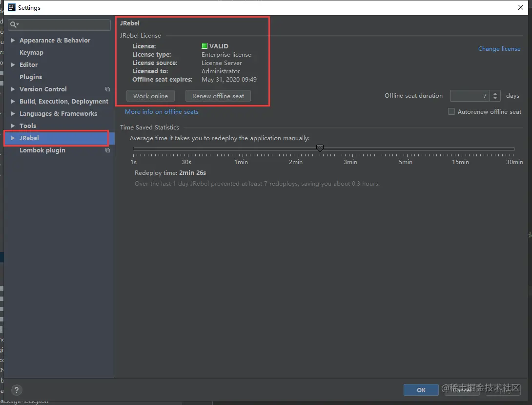Select Plugins in the settings tree

pos(31,77)
